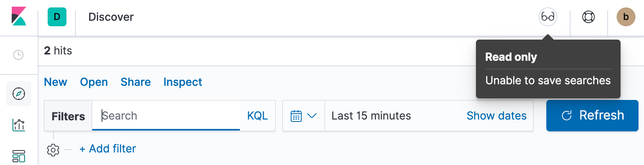Open the Dashboard sidebar icon
This screenshot has width=644, height=165.
click(x=19, y=156)
